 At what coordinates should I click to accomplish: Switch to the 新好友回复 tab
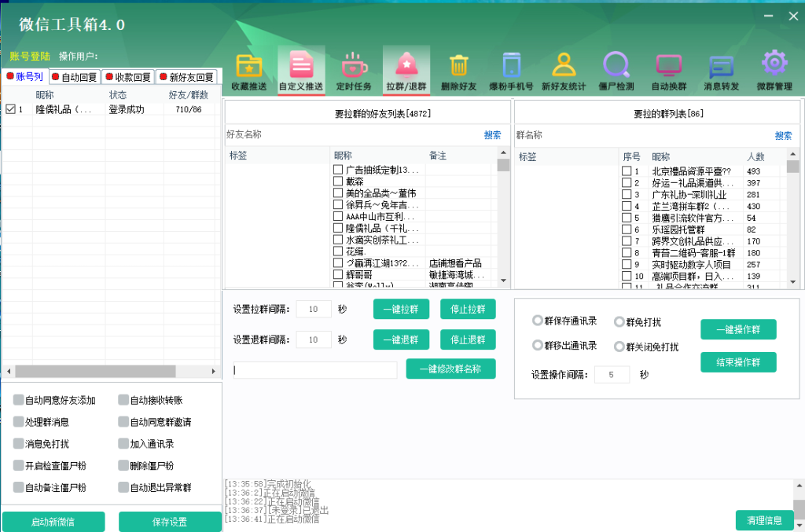187,77
